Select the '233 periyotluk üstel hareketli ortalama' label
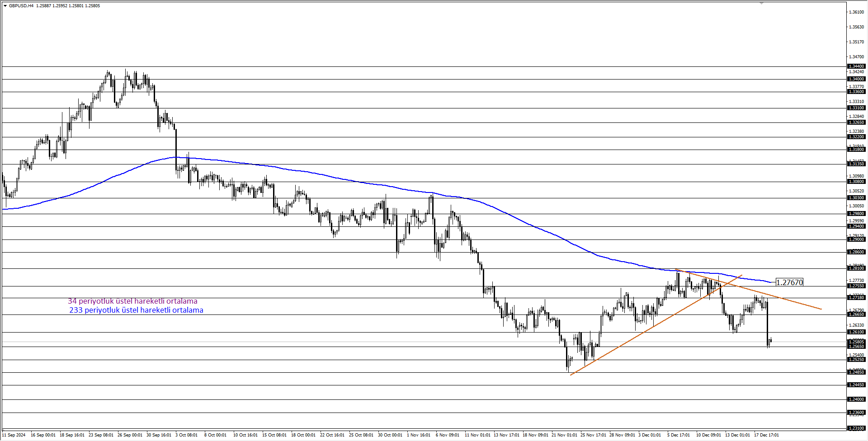 [x=136, y=310]
